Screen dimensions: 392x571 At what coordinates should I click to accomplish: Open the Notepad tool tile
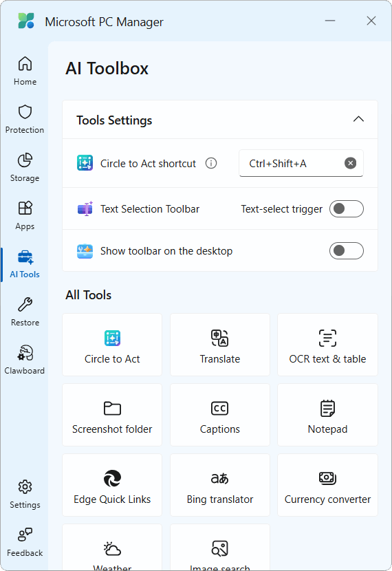(x=327, y=415)
